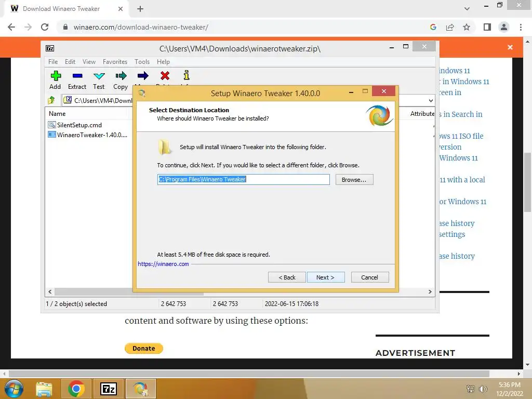Open File Explorer from the taskbar
The image size is (532, 399).
tap(45, 389)
